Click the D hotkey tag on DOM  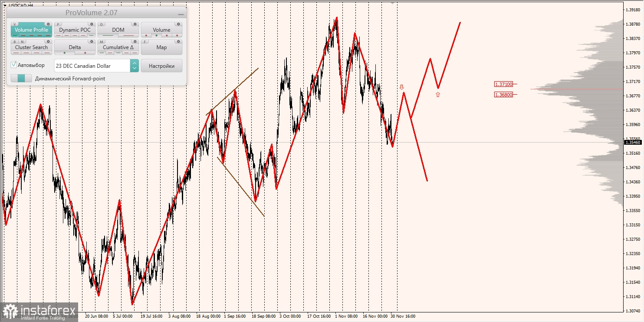(102, 24)
